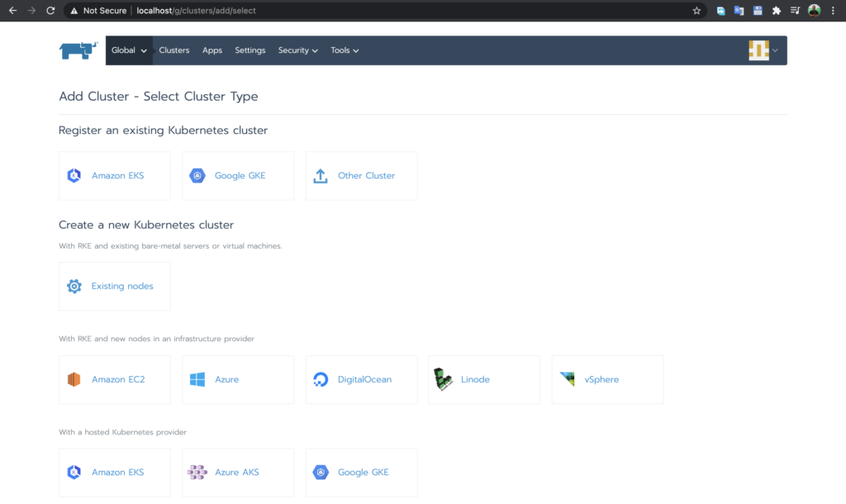The width and height of the screenshot is (846, 504).
Task: Open the user avatar menu
Action: [x=758, y=50]
